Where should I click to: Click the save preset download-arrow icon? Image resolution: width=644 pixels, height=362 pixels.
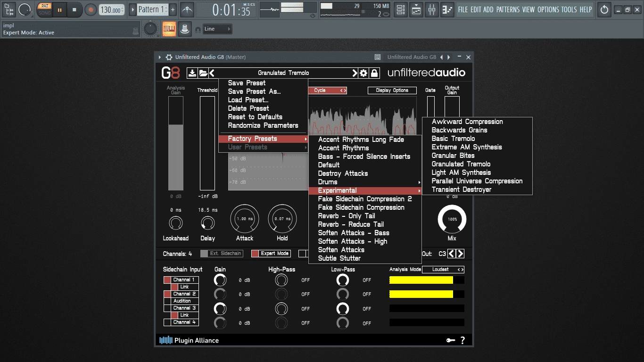(192, 73)
